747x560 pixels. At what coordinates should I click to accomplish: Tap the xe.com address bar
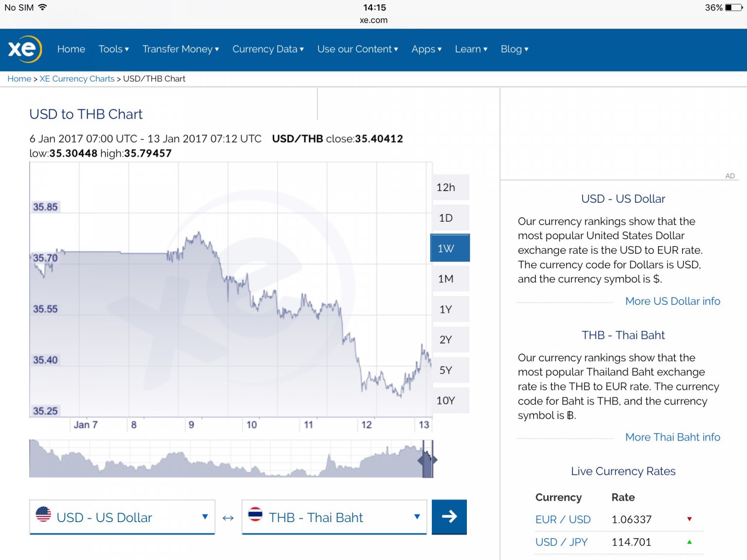pyautogui.click(x=373, y=20)
